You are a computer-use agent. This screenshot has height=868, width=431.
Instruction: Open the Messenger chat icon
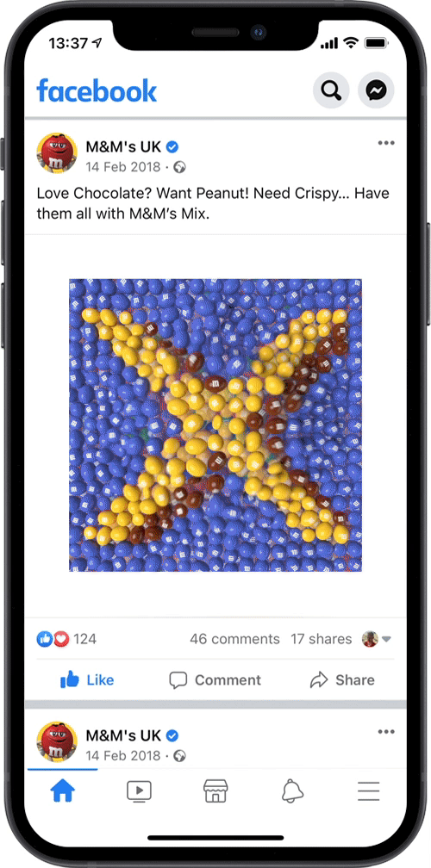[x=376, y=90]
